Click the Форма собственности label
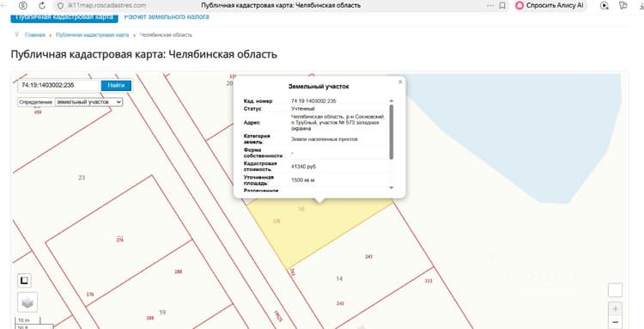Screen dimensions: 644x329 (x=263, y=153)
